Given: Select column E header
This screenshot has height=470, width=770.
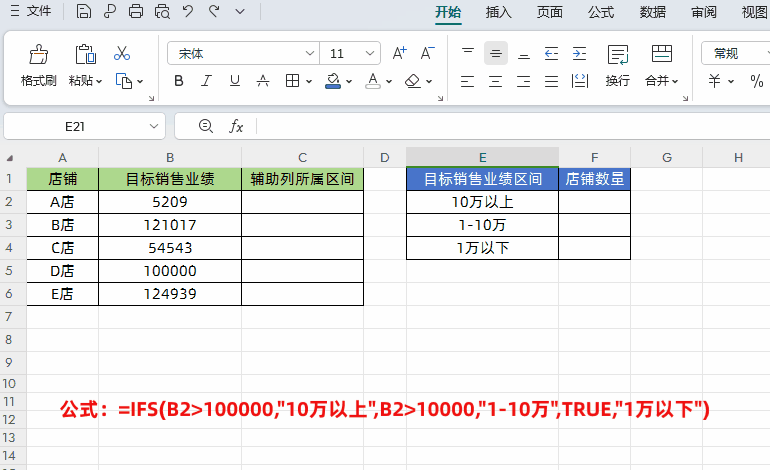Looking at the screenshot, I should [482, 158].
